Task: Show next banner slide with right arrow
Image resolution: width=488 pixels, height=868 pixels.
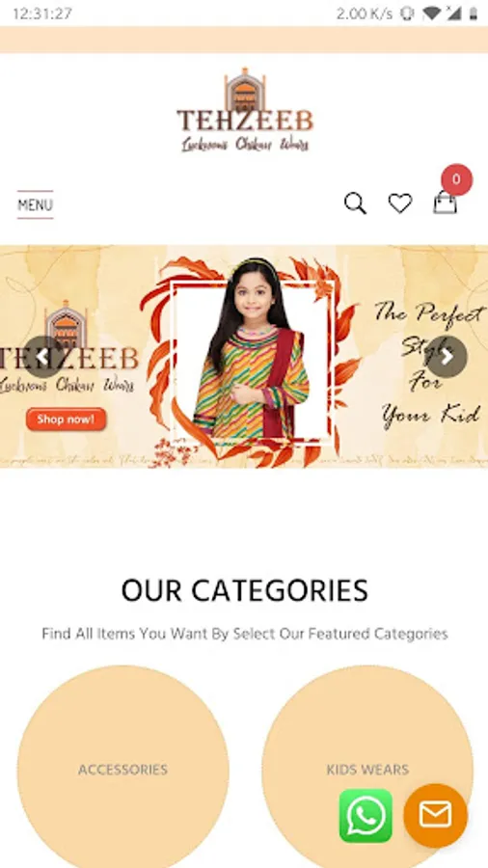Action: pos(447,357)
